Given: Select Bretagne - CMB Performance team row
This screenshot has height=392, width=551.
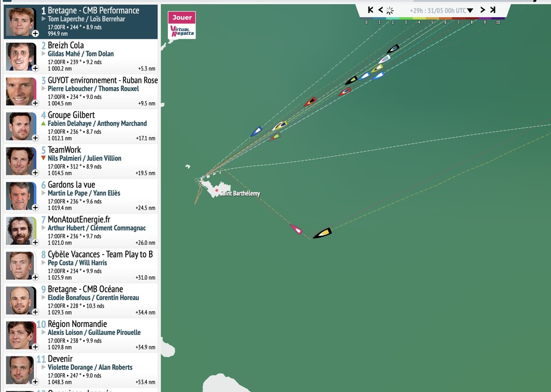Looking at the screenshot, I should [81, 22].
